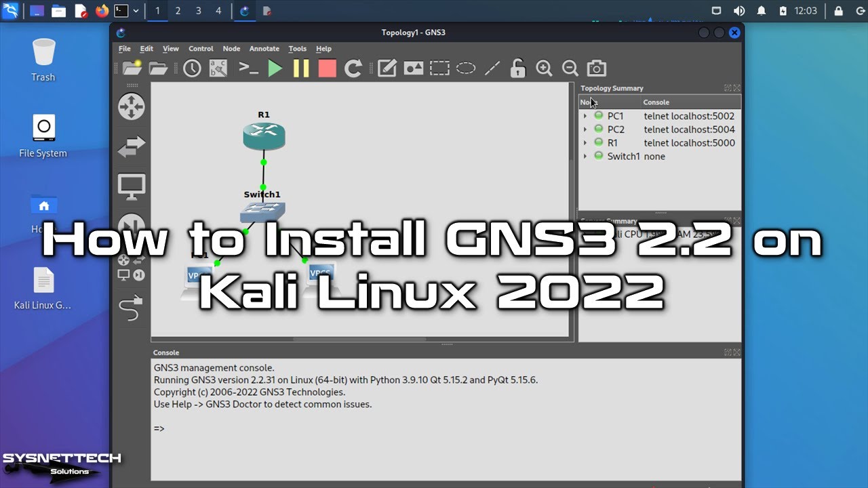Viewport: 868px width, 488px height.
Task: Open the Tools menu
Action: pyautogui.click(x=297, y=49)
